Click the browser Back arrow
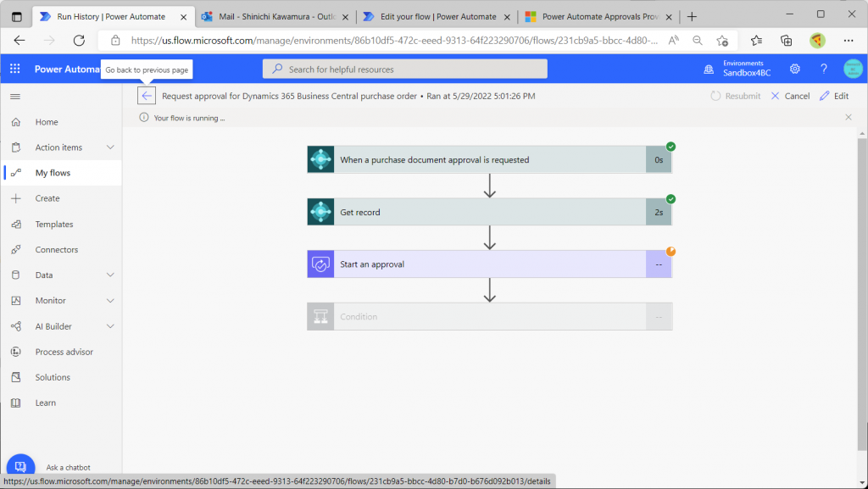Screen dimensions: 868x489 pyautogui.click(x=19, y=41)
